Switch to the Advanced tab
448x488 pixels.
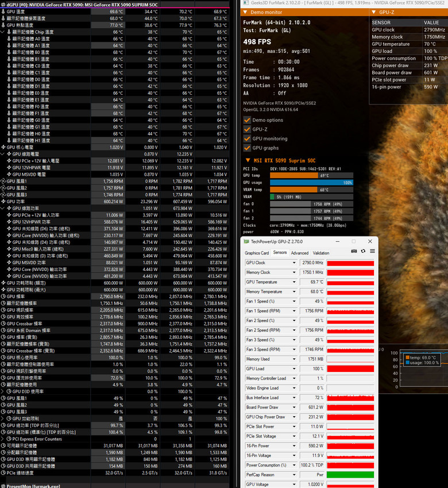click(299, 253)
